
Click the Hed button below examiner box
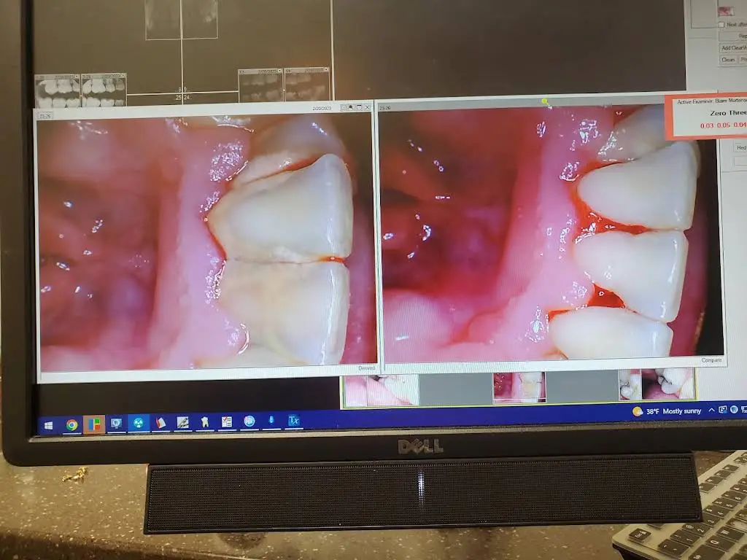coord(741,147)
